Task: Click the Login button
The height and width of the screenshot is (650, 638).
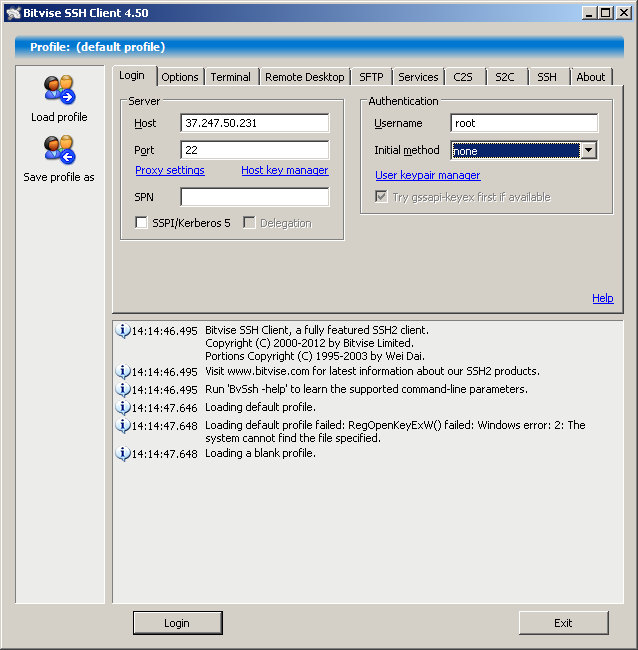Action: pyautogui.click(x=177, y=623)
